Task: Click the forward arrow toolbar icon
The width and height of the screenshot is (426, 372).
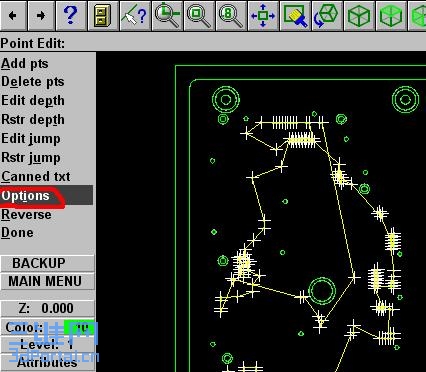Action: pos(41,15)
